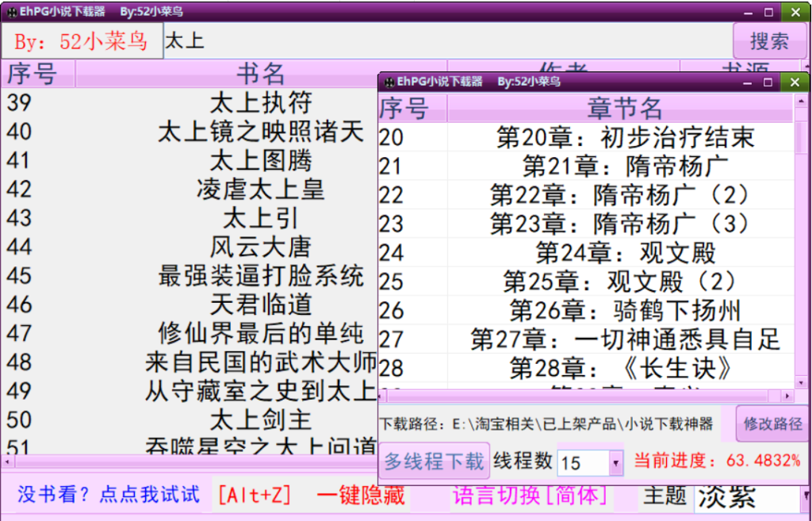Image resolution: width=812 pixels, height=521 pixels.
Task: Toggle the 语言切换[简体] language switch
Action: (530, 496)
